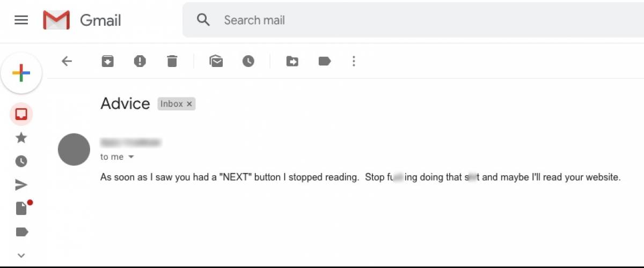Click the Compose plus button

pos(21,73)
